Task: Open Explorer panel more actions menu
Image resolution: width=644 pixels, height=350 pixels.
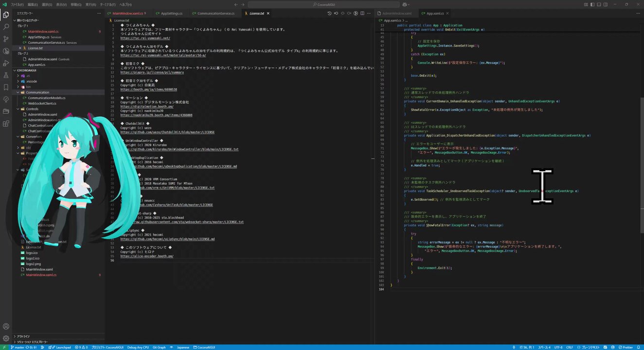Action: [99, 14]
